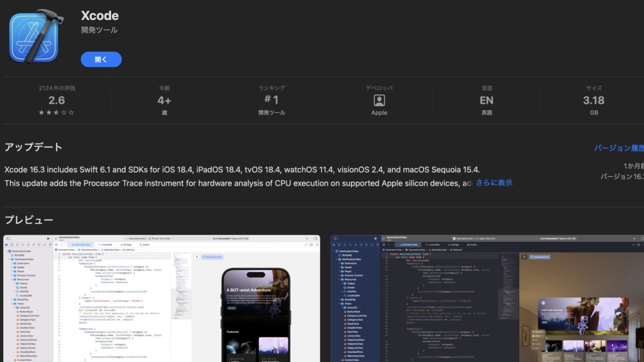Click the Apple developer icon
The width and height of the screenshot is (644, 362).
(x=379, y=101)
